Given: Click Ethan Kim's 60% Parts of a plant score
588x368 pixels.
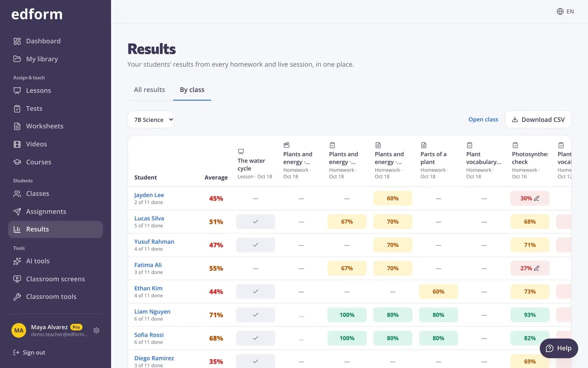Looking at the screenshot, I should coord(438,291).
